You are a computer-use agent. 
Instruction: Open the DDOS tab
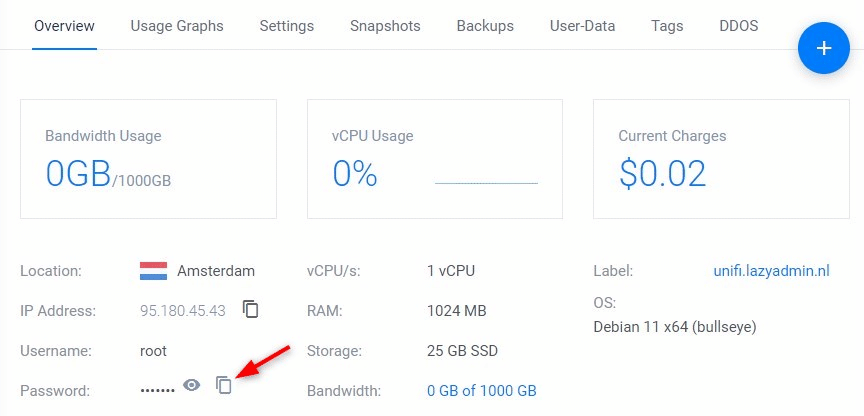click(738, 26)
